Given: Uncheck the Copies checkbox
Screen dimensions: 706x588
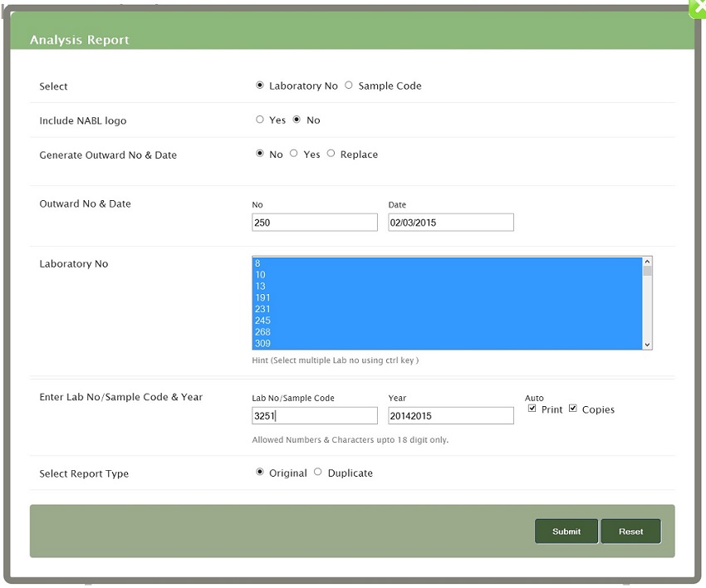Looking at the screenshot, I should (573, 409).
